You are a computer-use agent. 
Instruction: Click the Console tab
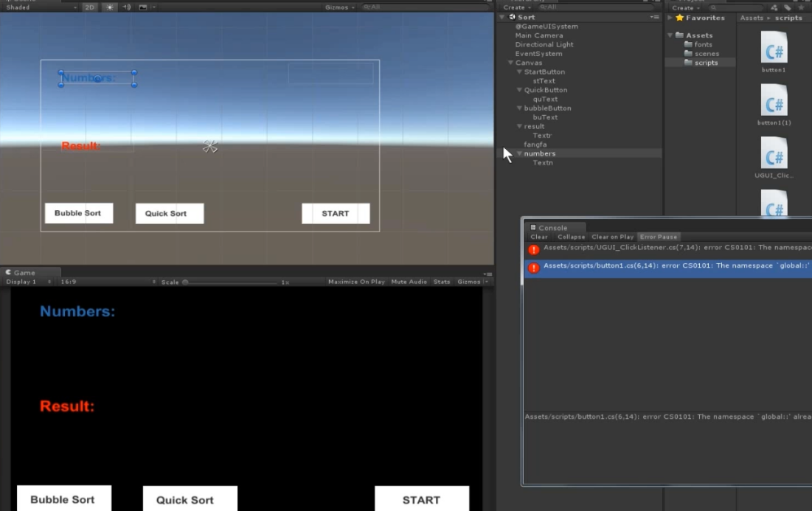point(552,228)
